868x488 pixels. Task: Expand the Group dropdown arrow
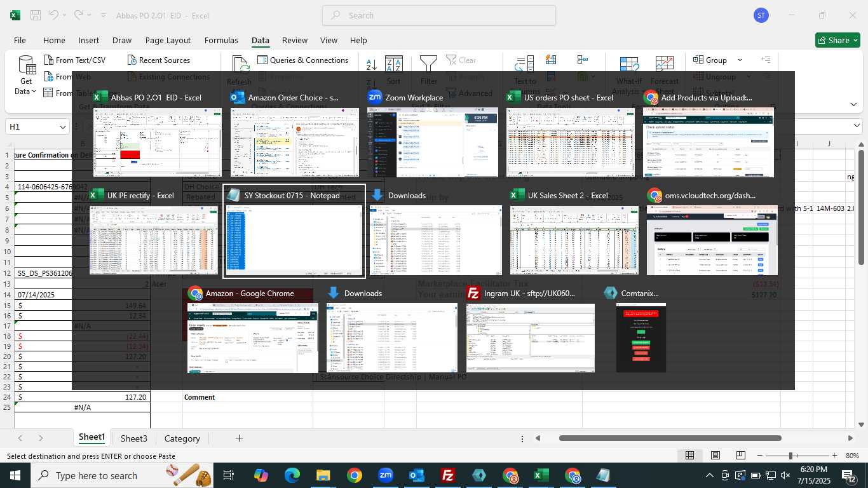click(x=740, y=60)
